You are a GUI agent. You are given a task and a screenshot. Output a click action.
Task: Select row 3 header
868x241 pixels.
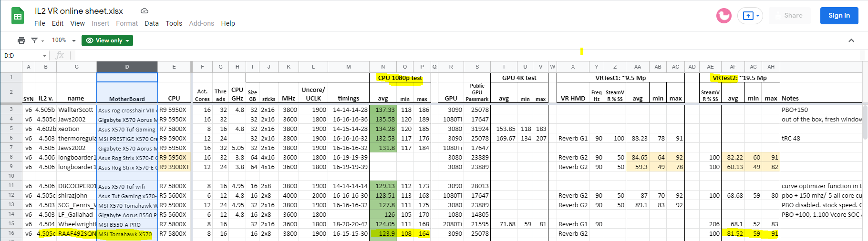click(x=11, y=110)
